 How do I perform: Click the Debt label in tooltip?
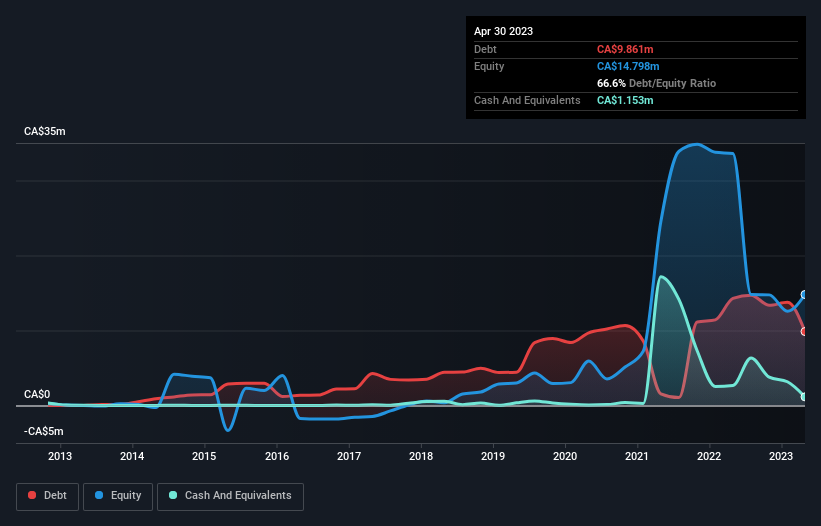click(485, 49)
